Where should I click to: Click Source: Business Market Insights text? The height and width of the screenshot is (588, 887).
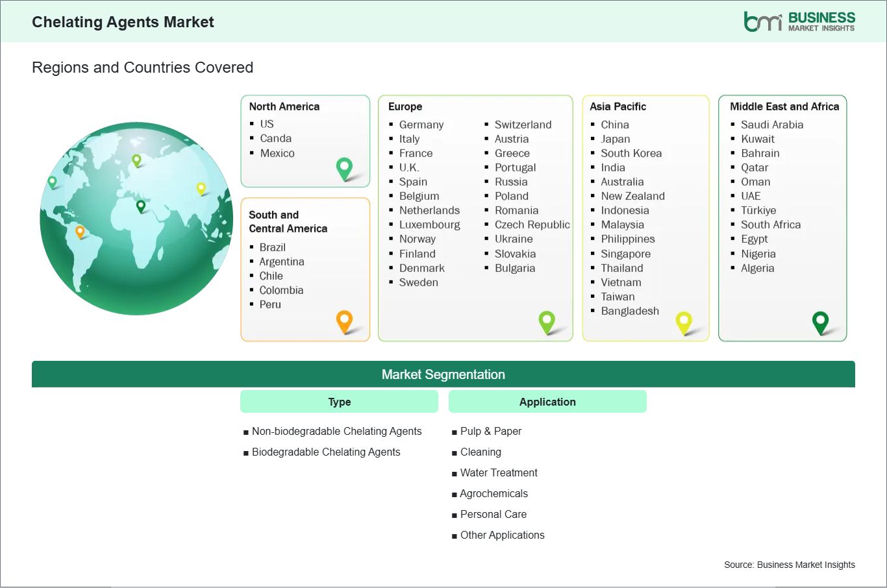tap(789, 565)
